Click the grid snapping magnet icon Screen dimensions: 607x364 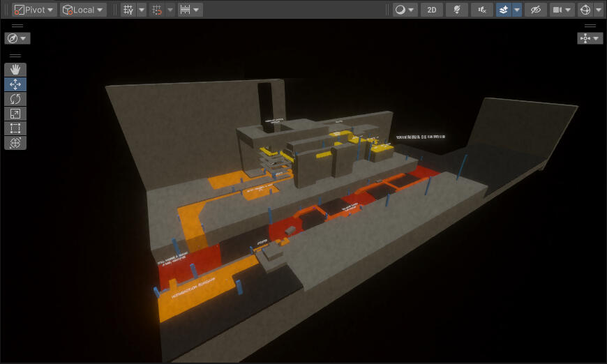click(x=157, y=10)
